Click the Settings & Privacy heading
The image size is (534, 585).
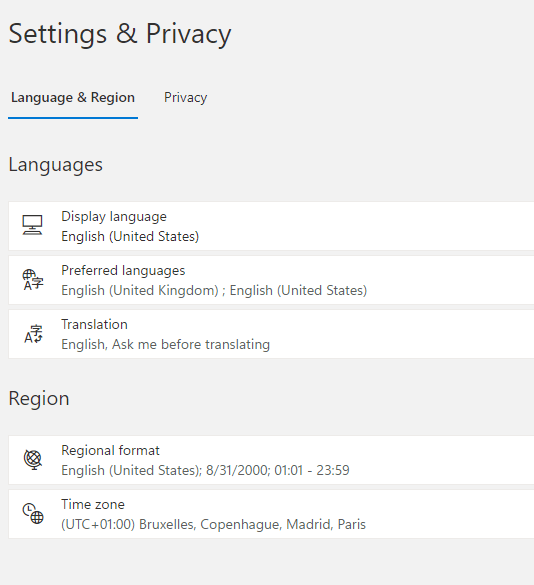[120, 34]
